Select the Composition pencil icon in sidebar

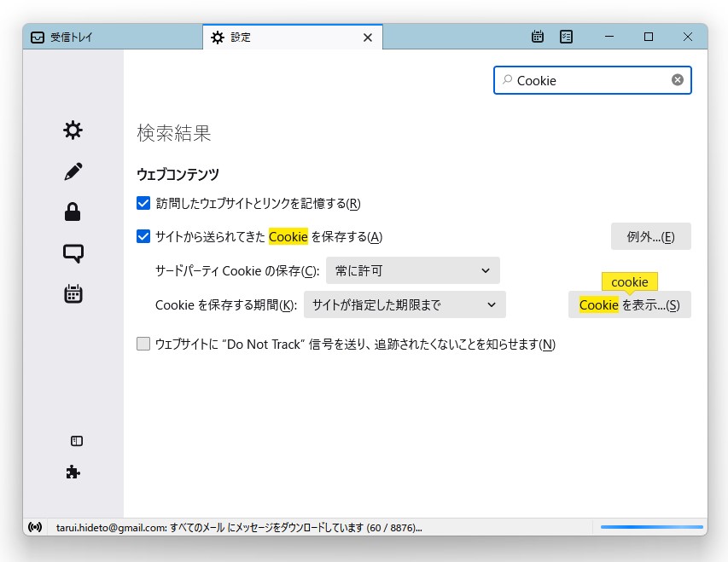[x=73, y=171]
